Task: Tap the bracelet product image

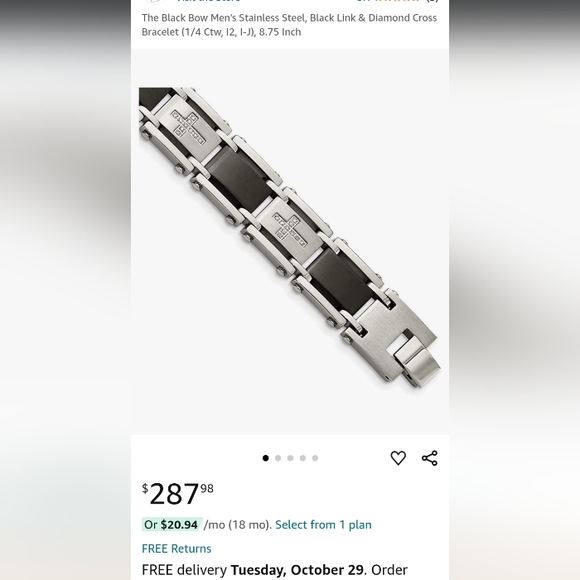Action: (290, 237)
